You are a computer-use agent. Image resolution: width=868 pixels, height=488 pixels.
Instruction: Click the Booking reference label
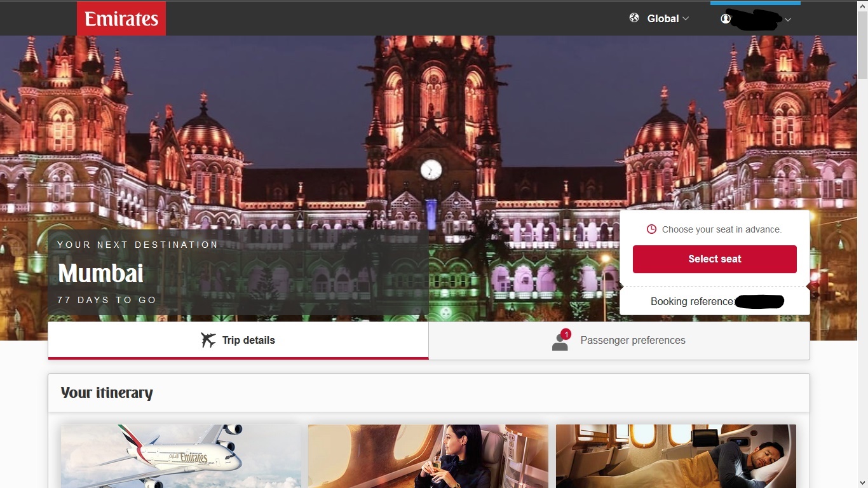pyautogui.click(x=693, y=301)
